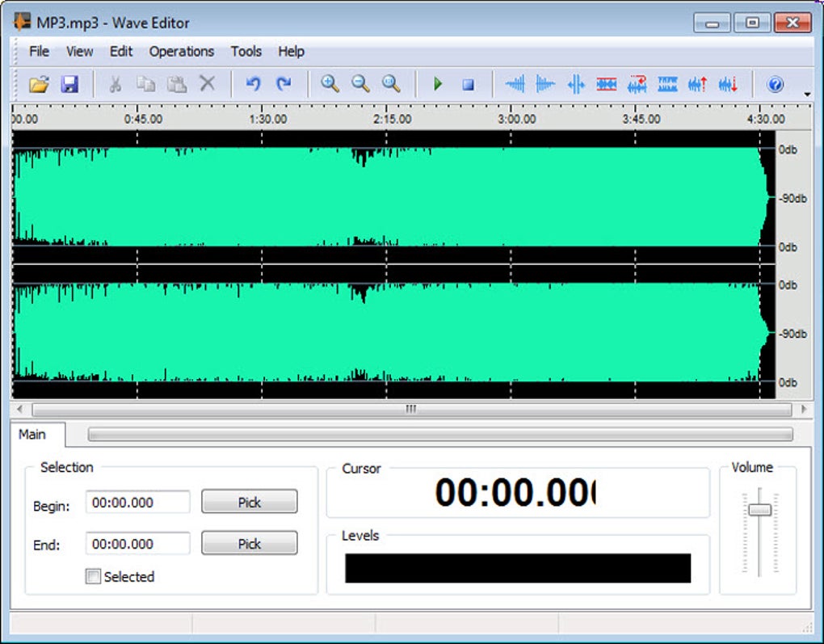824x644 pixels.
Task: Expand the toolbar overflow arrow
Action: (807, 95)
